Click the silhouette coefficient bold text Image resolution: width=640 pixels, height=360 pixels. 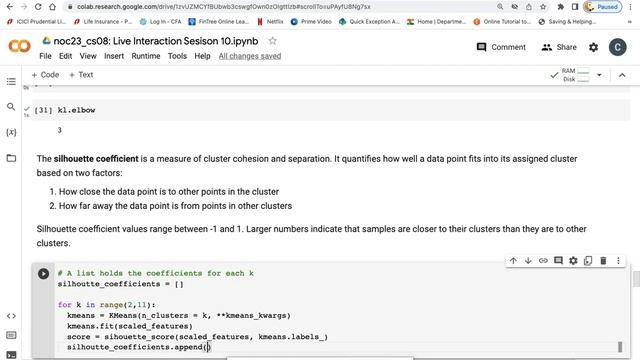tap(96, 159)
